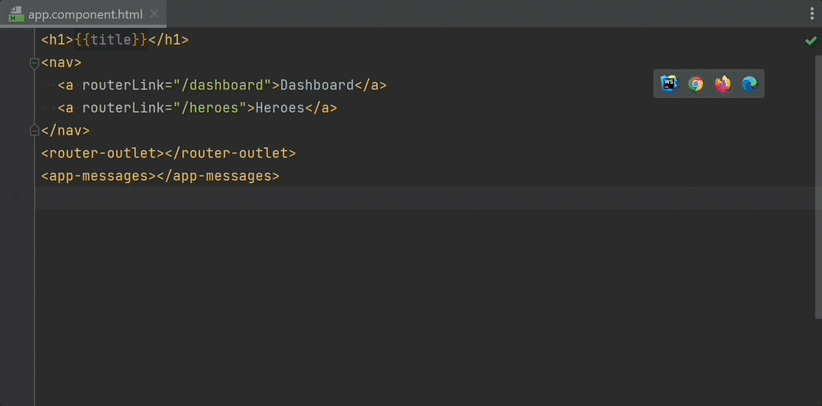Click the Dashboard link text

(317, 85)
